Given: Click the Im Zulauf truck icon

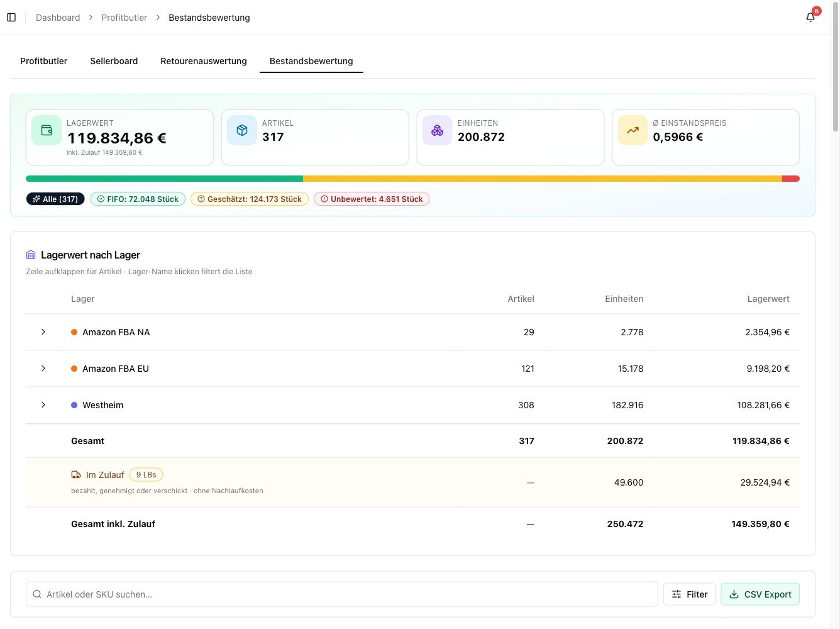Looking at the screenshot, I should [x=76, y=475].
